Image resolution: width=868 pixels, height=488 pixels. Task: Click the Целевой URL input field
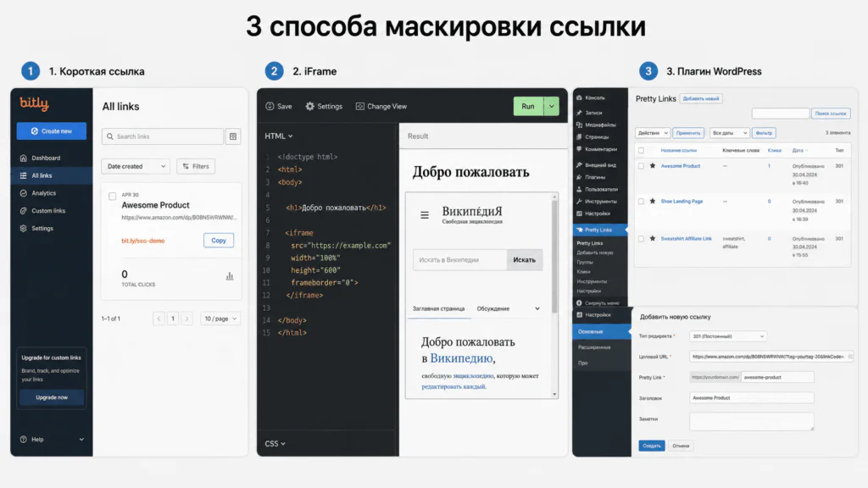coord(771,357)
